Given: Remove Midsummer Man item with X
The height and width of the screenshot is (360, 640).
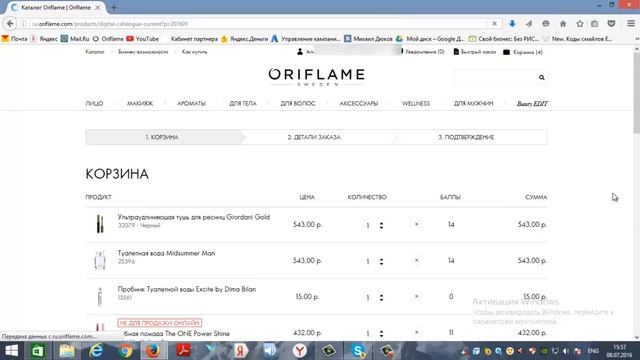Looking at the screenshot, I should [416, 260].
